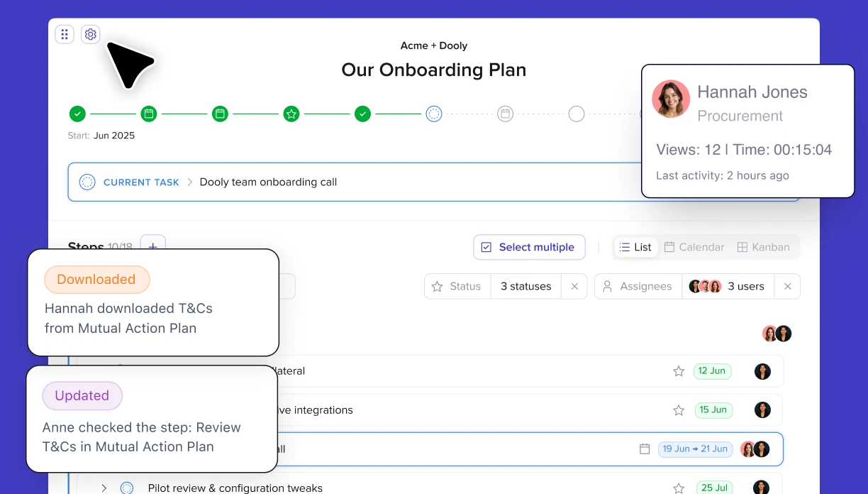
Task: Select the first completed checkmark milestone
Action: tap(77, 114)
